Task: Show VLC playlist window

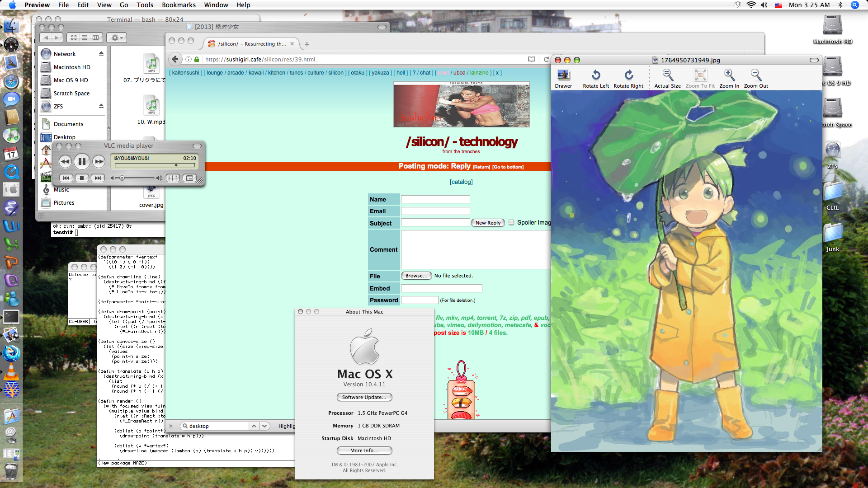Action: pyautogui.click(x=189, y=178)
